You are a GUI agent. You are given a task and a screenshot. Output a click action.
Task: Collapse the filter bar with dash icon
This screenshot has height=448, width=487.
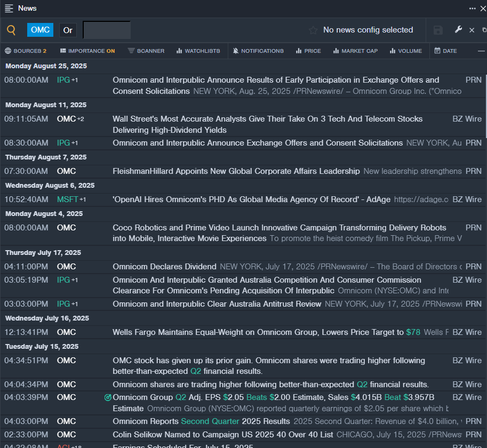(x=481, y=51)
